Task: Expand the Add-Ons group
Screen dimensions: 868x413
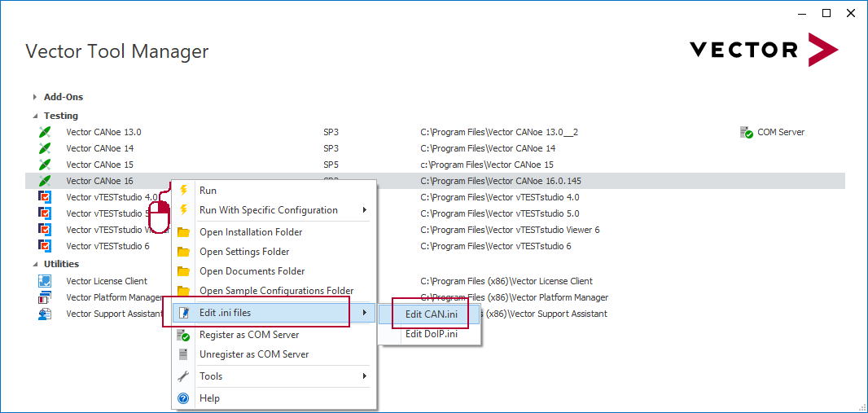Action: pyautogui.click(x=35, y=97)
